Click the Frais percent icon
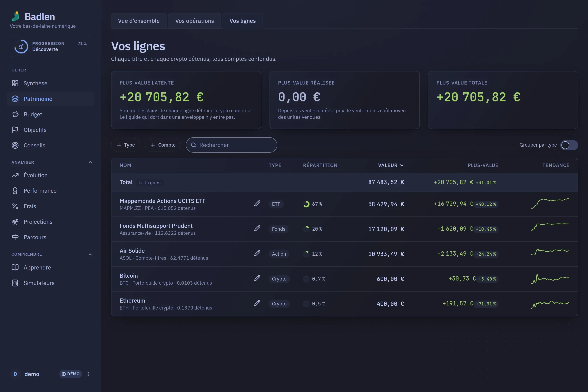 click(x=15, y=206)
